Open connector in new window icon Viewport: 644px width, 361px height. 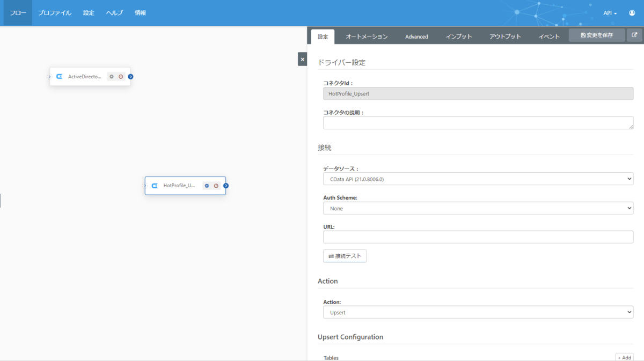(634, 35)
